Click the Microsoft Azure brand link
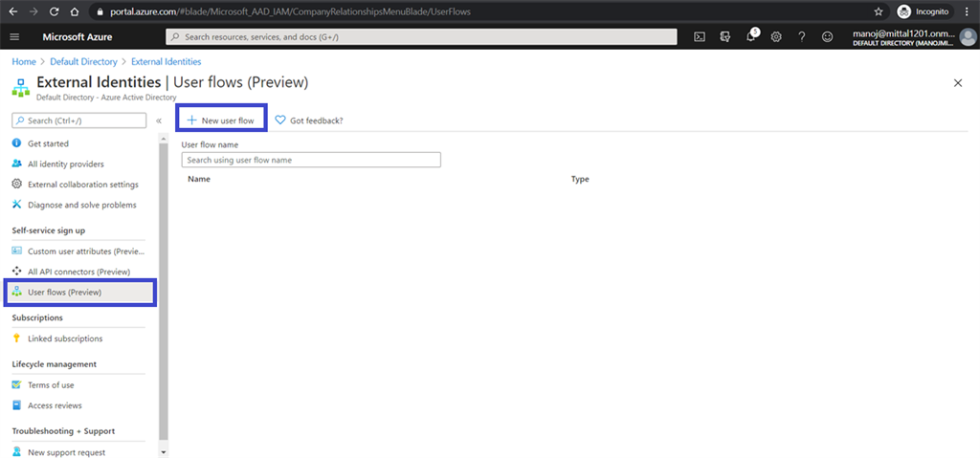The image size is (980, 458). pyautogui.click(x=78, y=37)
